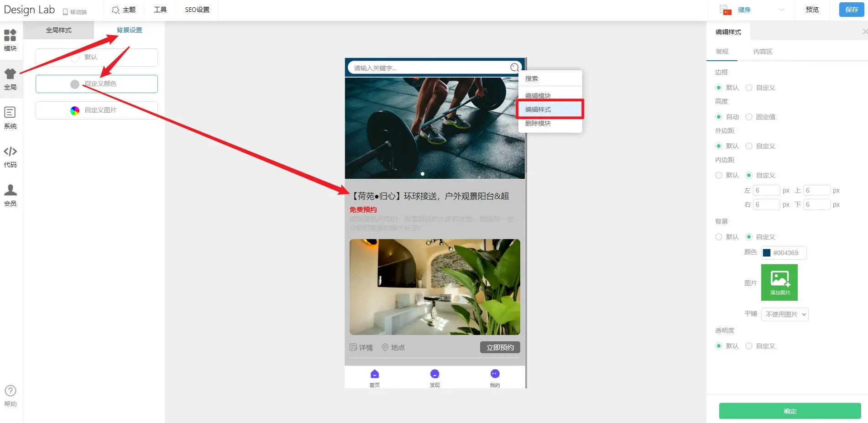This screenshot has width=868, height=423.
Task: Click the blue 保存 save button
Action: [851, 10]
